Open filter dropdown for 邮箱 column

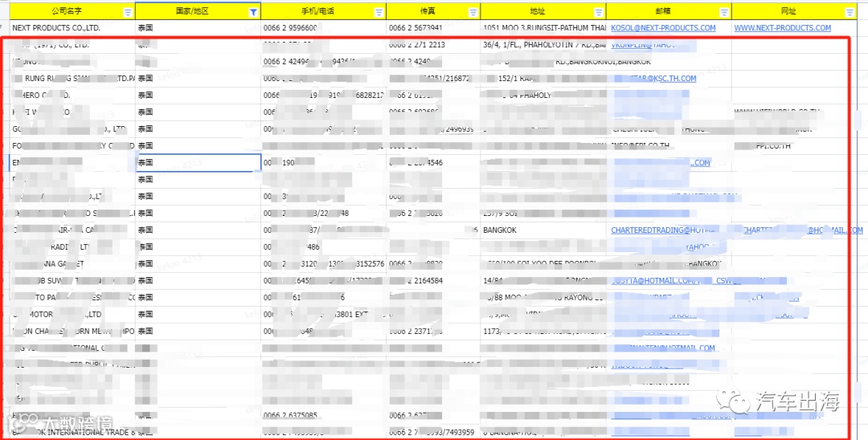point(724,12)
